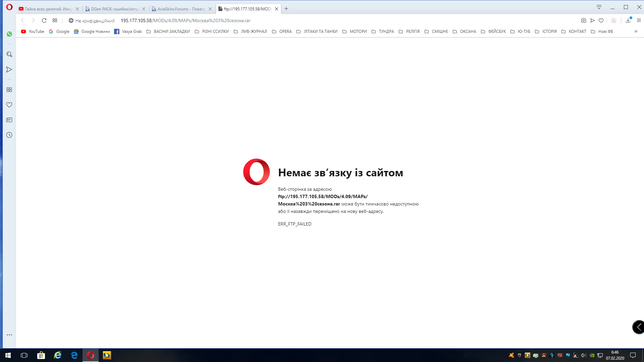Open WhatsApp in the Opera sidebar
This screenshot has height=362, width=644.
tap(9, 34)
